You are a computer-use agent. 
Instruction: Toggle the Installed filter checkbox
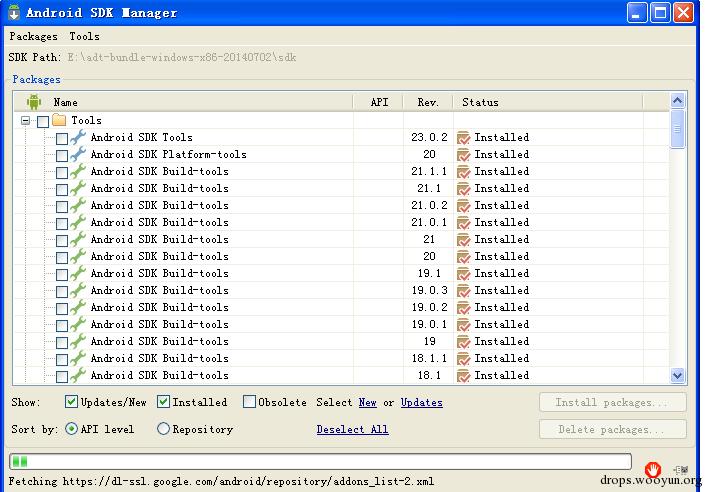click(x=163, y=402)
